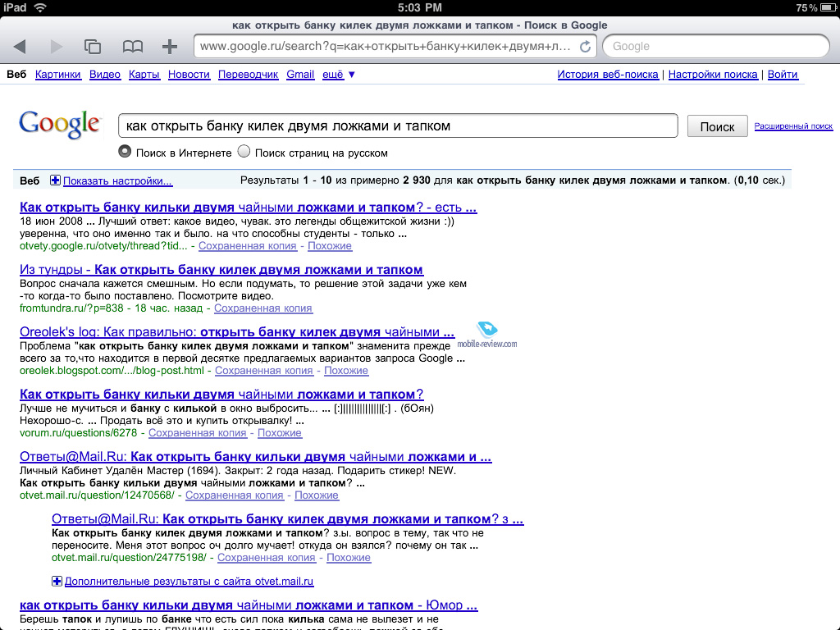Open the Safari pages switcher icon

[x=93, y=47]
